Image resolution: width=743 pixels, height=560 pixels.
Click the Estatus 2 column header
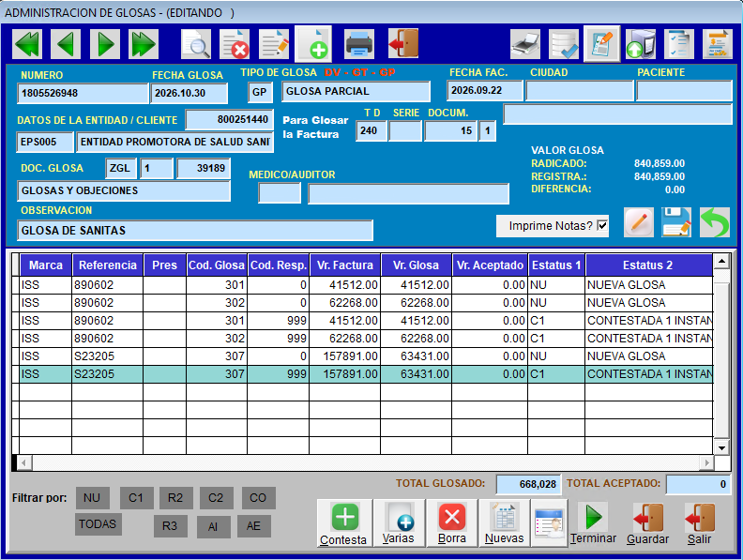pyautogui.click(x=648, y=265)
